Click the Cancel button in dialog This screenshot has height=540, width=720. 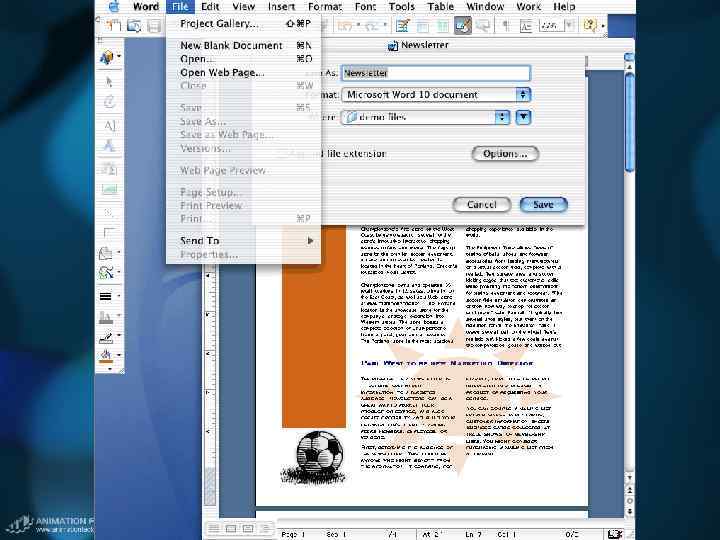pyautogui.click(x=482, y=205)
